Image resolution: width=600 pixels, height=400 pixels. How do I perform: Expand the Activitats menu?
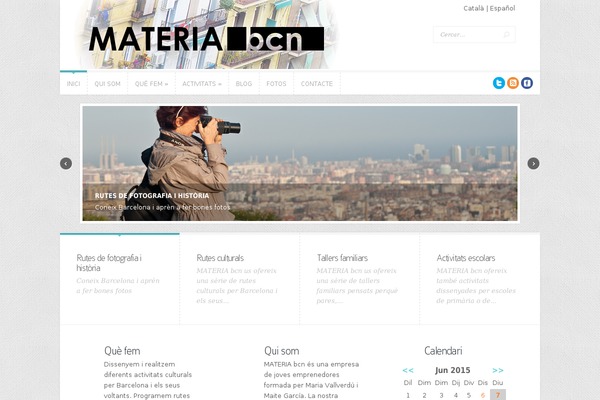point(202,83)
